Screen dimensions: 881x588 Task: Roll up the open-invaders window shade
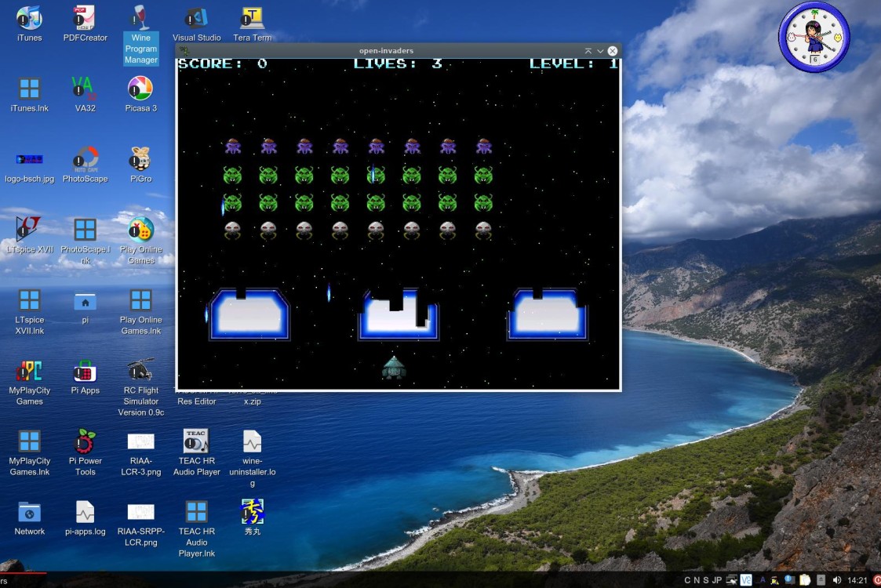coord(588,50)
